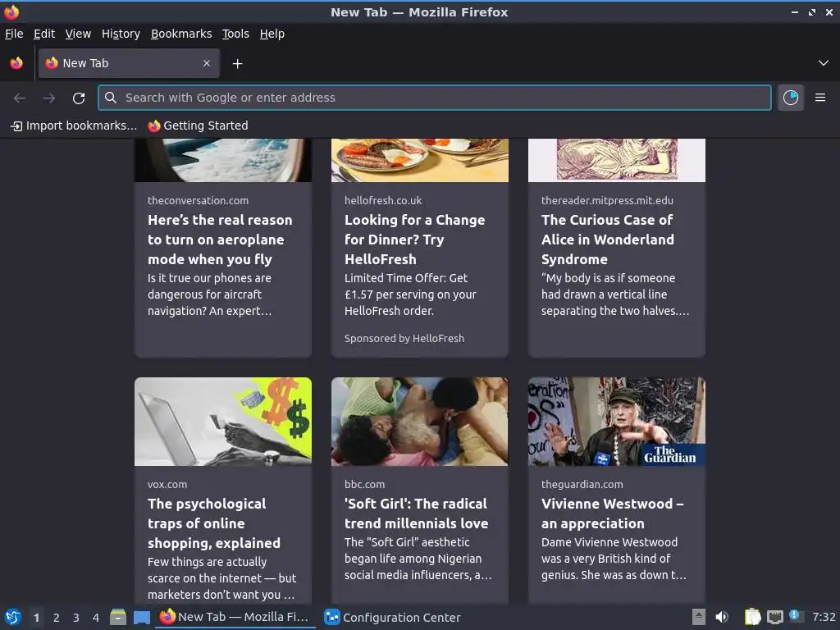
Task: Open Vivienne Westwood appreciation article
Action: (612, 514)
